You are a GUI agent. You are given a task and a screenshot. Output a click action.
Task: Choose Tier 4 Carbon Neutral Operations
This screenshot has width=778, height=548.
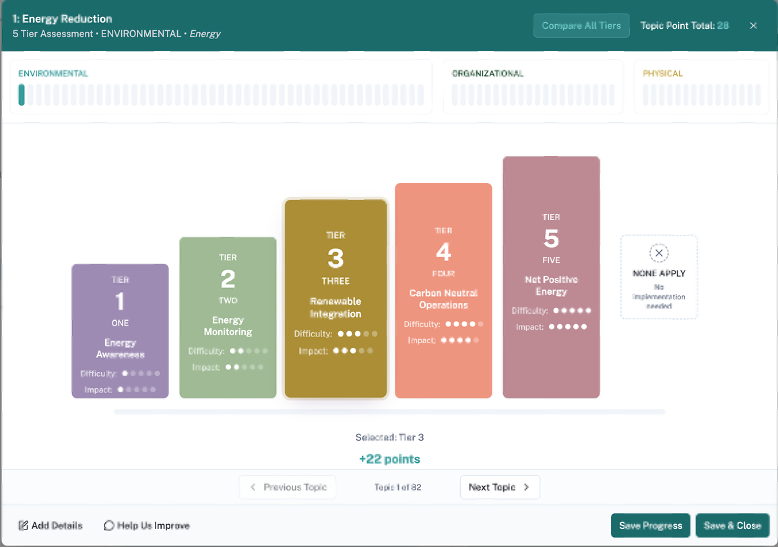point(443,290)
